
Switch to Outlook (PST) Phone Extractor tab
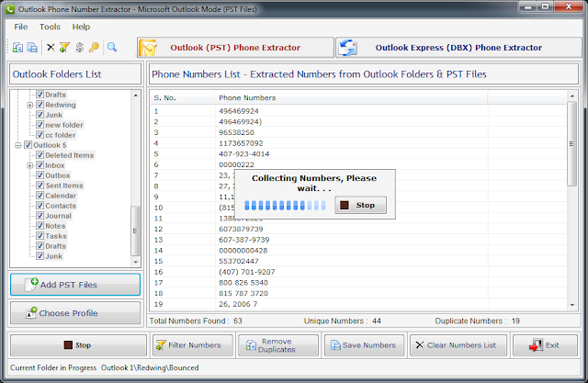point(235,48)
